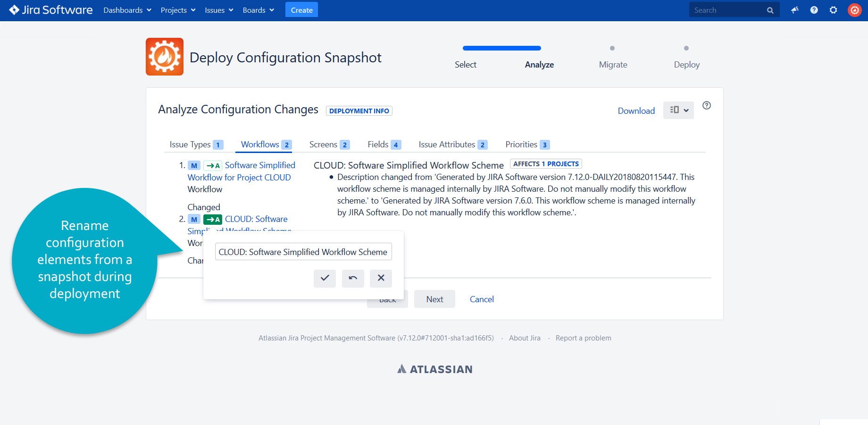Open the DEPLOYMENT INFO badge
Screen dimensions: 868x425
[359, 111]
